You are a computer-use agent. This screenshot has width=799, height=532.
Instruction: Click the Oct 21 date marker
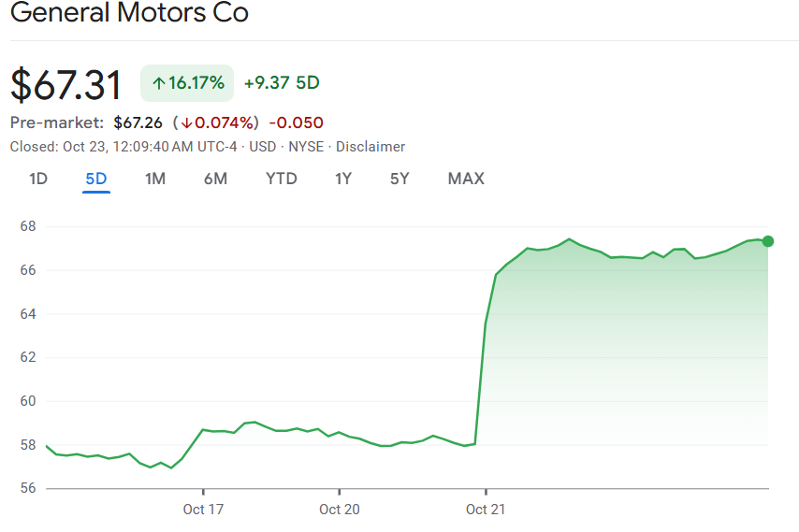click(x=486, y=510)
